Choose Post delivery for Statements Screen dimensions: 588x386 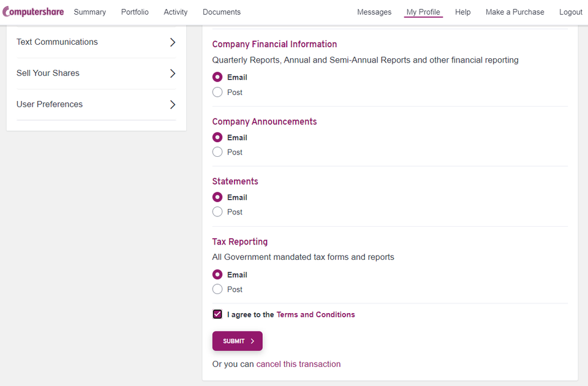point(217,211)
